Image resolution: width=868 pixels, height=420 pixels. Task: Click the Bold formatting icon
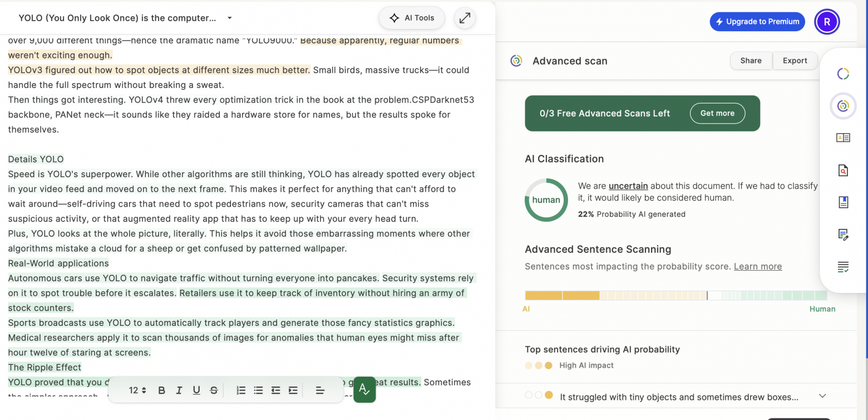click(161, 390)
